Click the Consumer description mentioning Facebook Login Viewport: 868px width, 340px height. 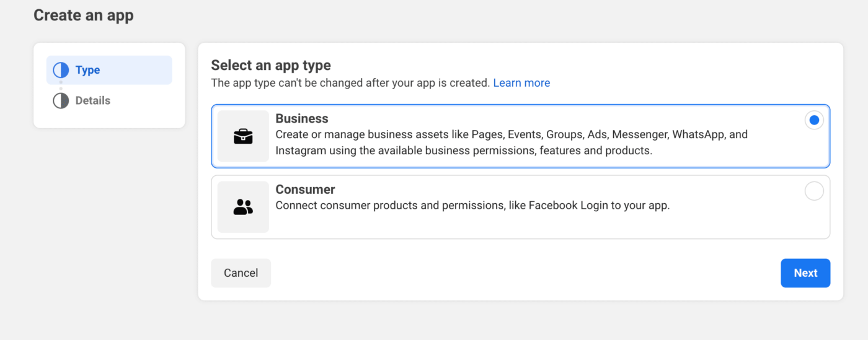point(472,206)
